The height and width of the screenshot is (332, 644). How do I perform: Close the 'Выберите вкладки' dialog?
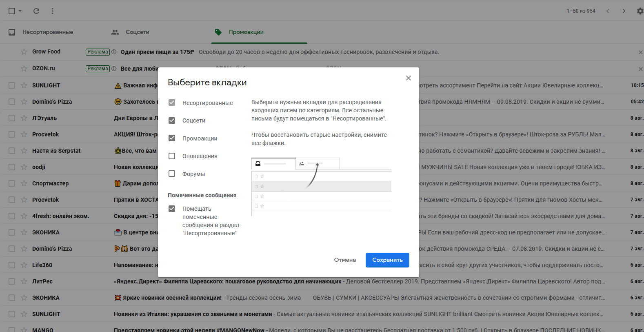(x=408, y=78)
